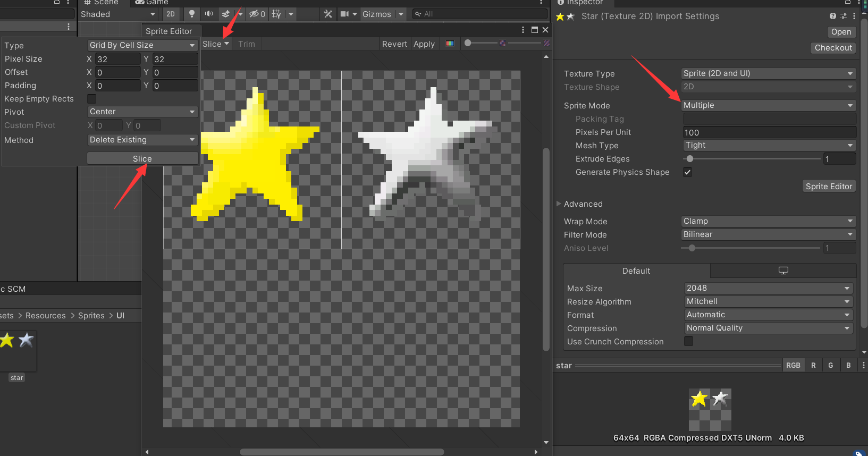This screenshot has width=868, height=456.
Task: Click the Checkout button
Action: 833,48
